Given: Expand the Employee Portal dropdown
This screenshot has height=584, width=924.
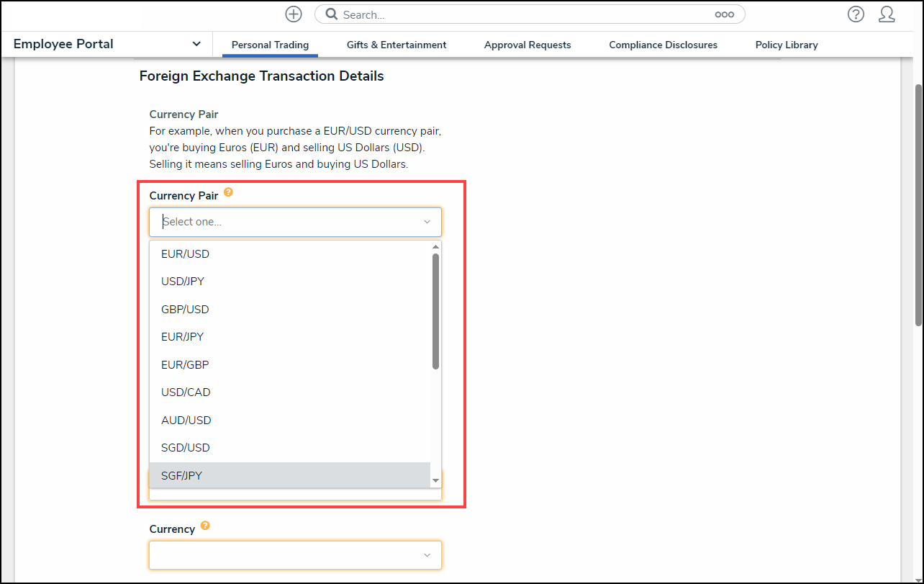Looking at the screenshot, I should tap(196, 44).
